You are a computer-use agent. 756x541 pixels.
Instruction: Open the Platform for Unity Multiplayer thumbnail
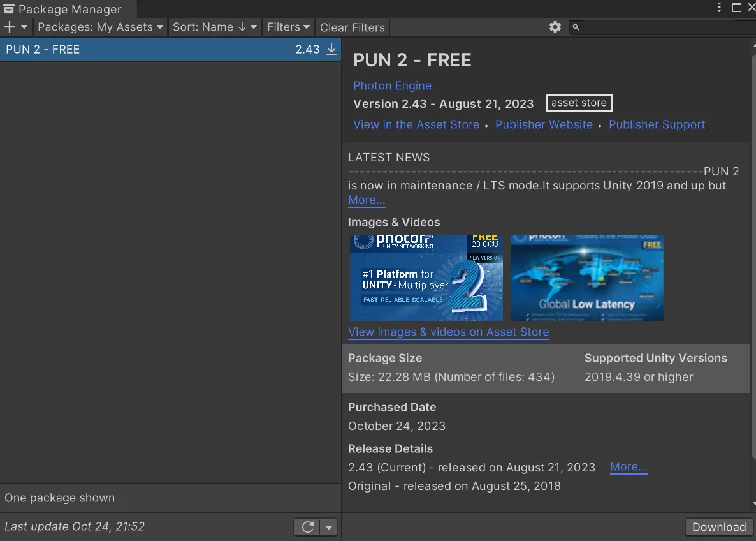[426, 278]
